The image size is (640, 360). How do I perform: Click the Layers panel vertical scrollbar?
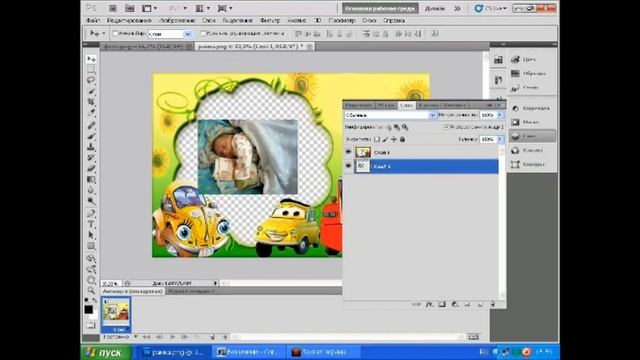502,223
